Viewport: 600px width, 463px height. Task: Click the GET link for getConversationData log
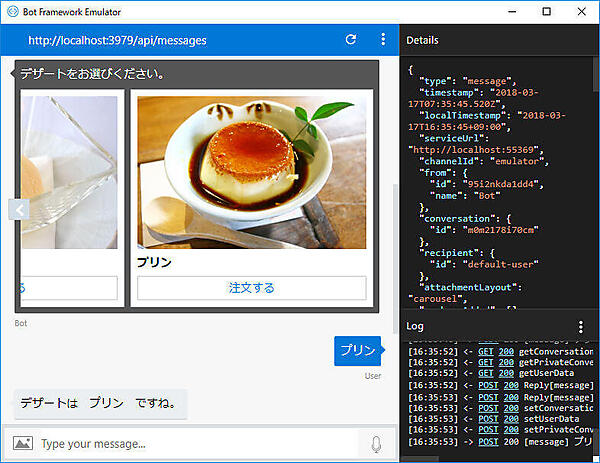(x=486, y=351)
